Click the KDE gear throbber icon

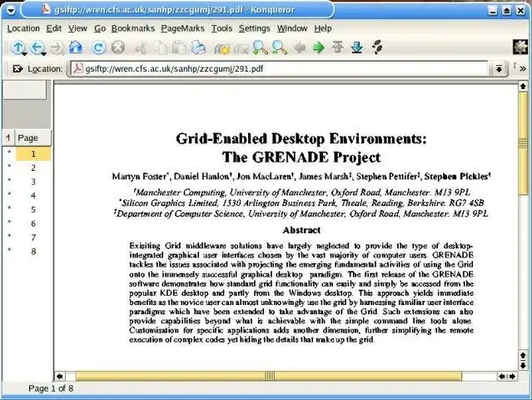521,47
